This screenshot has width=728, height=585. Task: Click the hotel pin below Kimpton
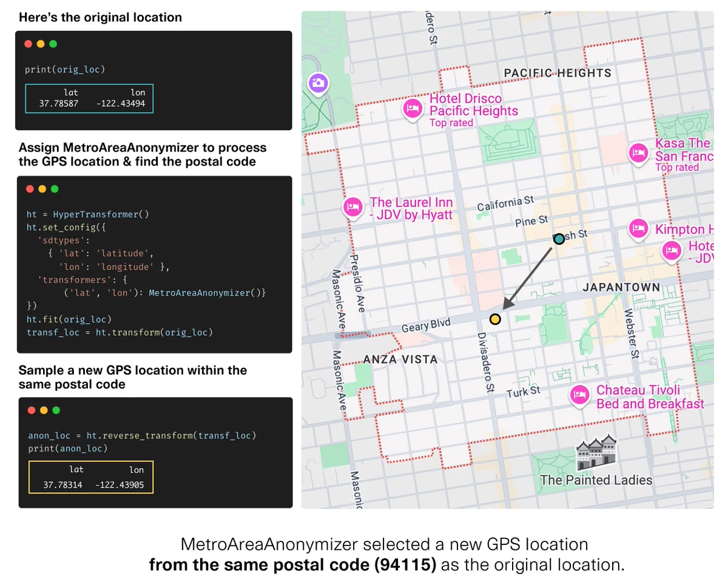tap(671, 250)
